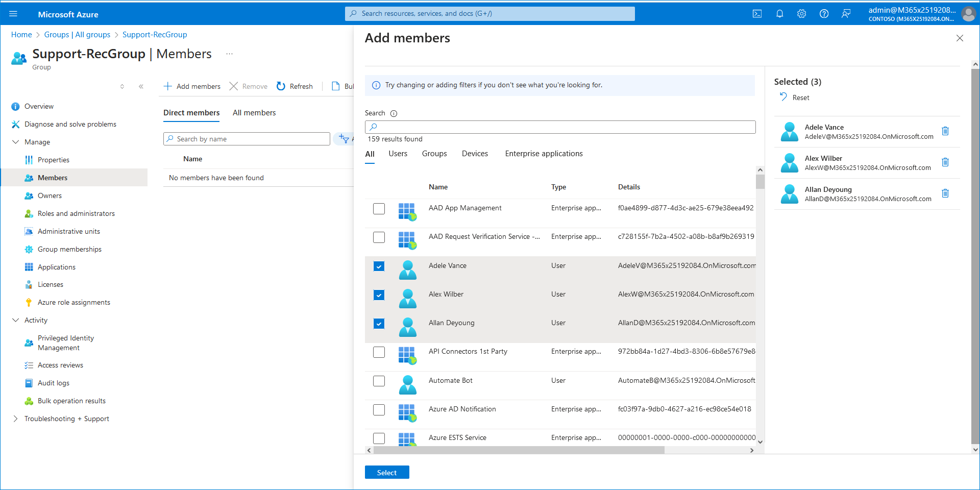Viewport: 980px width, 490px height.
Task: Select the All filter tab
Action: click(x=370, y=154)
